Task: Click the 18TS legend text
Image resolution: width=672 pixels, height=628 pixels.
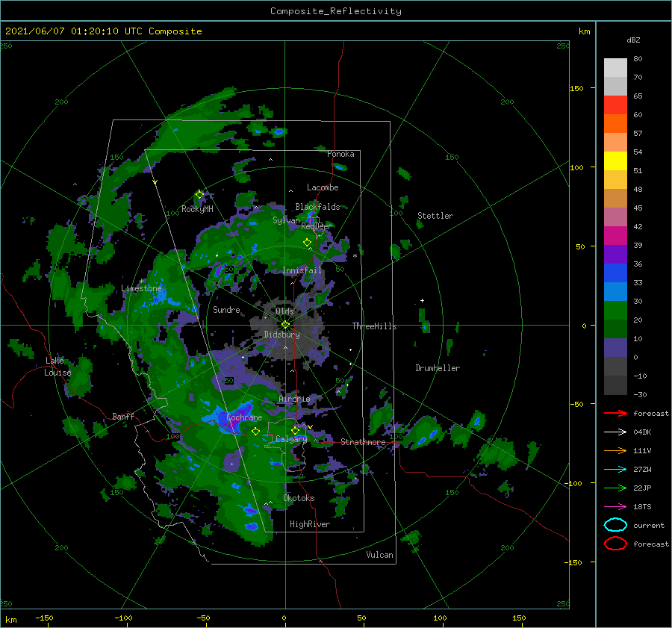Action: [x=642, y=507]
